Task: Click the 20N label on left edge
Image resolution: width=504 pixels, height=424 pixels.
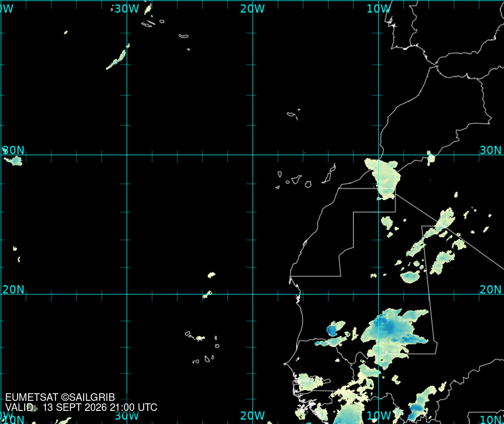Action: [x=14, y=290]
